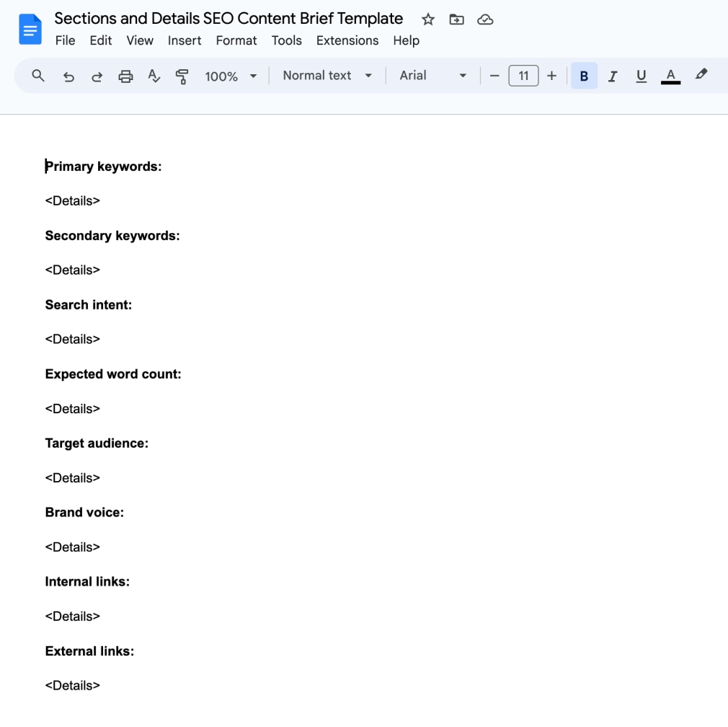
Task: Enable italic formatting
Action: pos(612,75)
